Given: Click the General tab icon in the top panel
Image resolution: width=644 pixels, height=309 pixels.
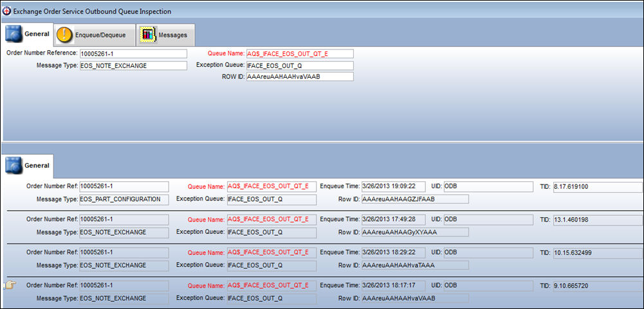Looking at the screenshot, I should (x=14, y=34).
